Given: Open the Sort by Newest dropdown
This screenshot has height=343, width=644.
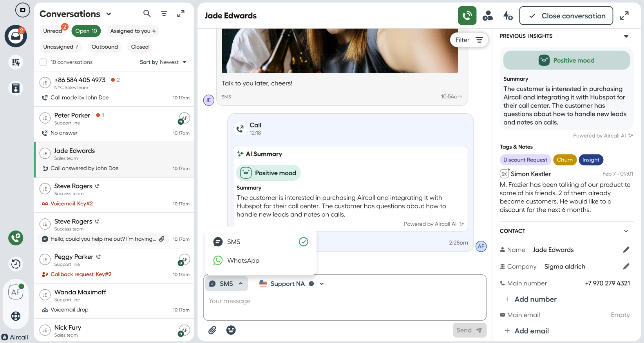Looking at the screenshot, I should click(x=163, y=62).
